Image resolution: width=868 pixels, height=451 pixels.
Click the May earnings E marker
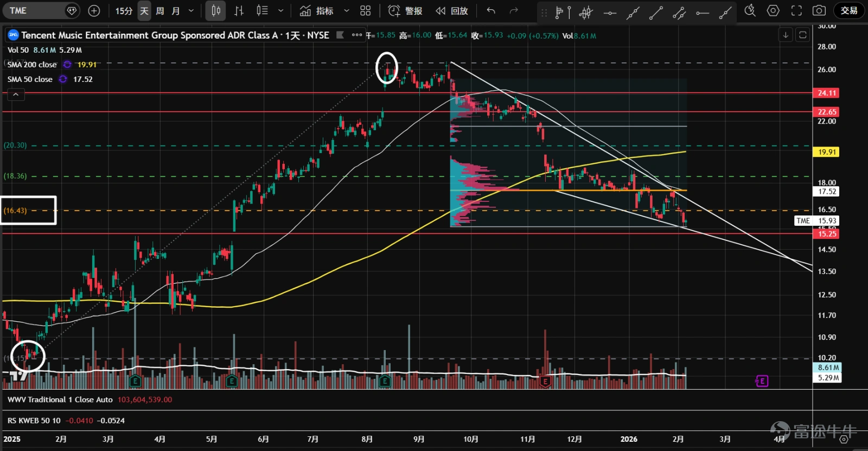point(232,381)
